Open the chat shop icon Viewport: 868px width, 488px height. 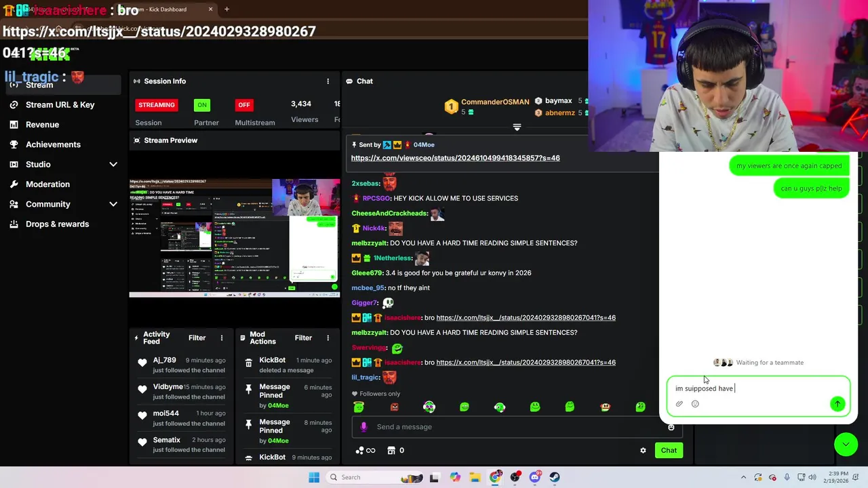[391, 451]
